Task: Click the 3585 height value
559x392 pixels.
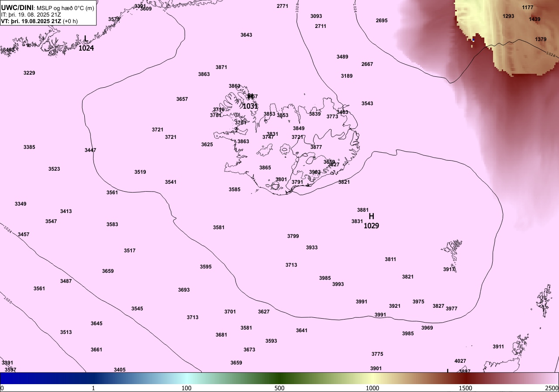Action: 235,189
